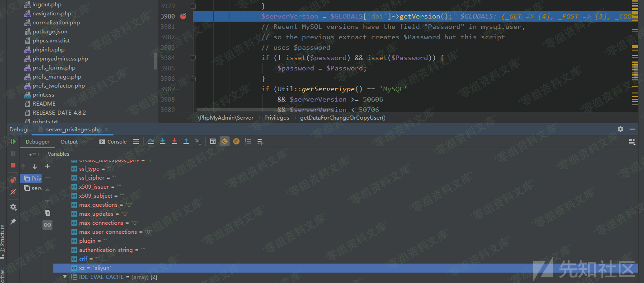Stop the debug session with the red square
This screenshot has width=644, height=283.
tap(13, 165)
